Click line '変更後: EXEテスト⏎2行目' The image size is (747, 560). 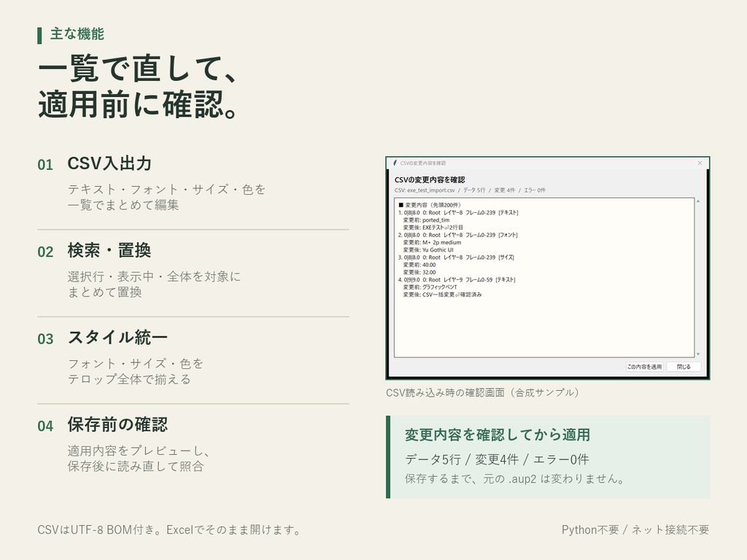(433, 227)
